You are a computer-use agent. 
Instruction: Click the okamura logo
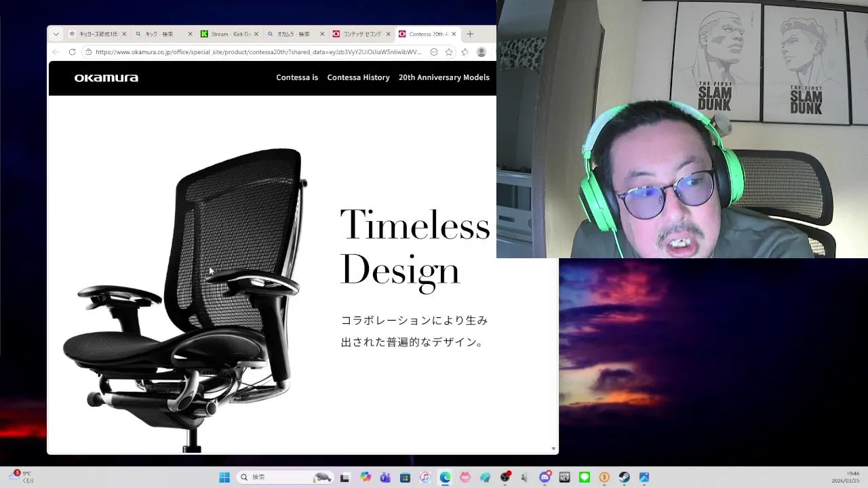point(106,78)
